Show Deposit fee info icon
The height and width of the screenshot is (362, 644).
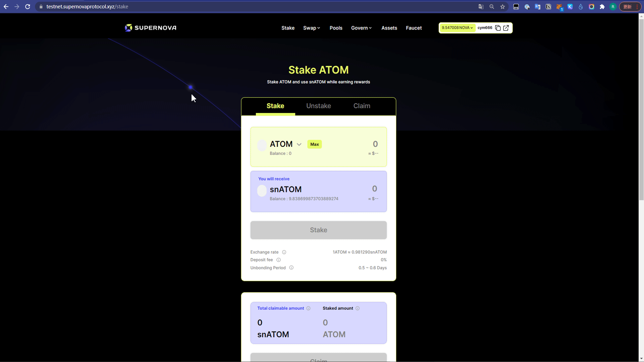coord(278,260)
